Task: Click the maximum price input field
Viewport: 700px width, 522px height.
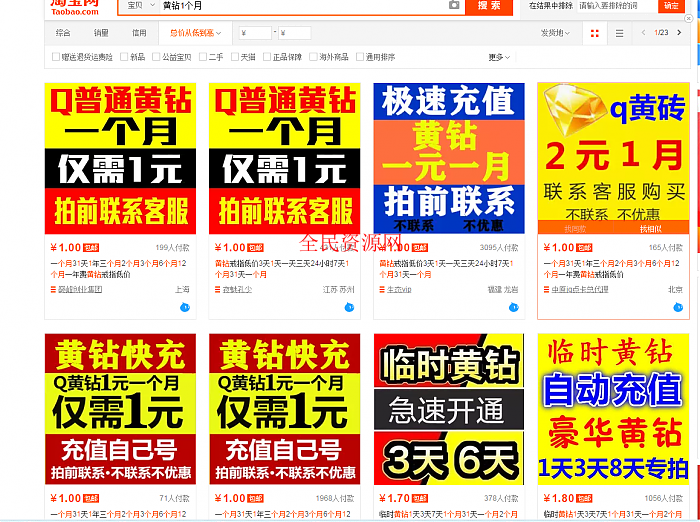Action: click(x=295, y=33)
